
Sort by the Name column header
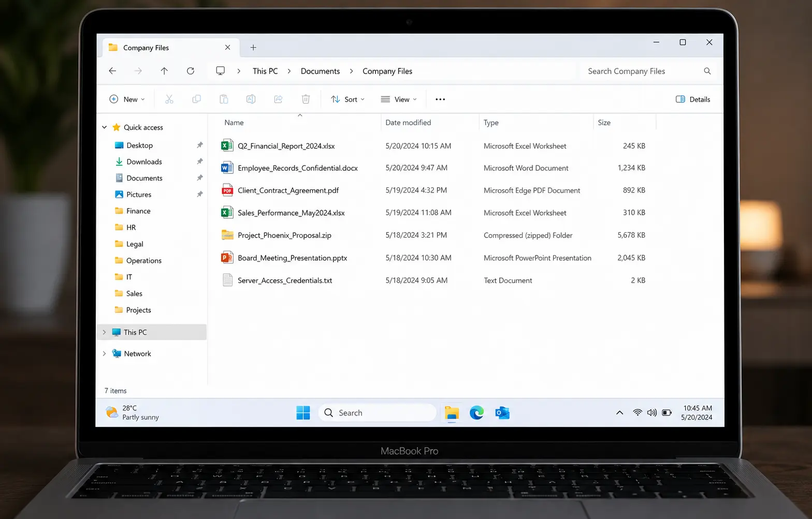click(234, 122)
